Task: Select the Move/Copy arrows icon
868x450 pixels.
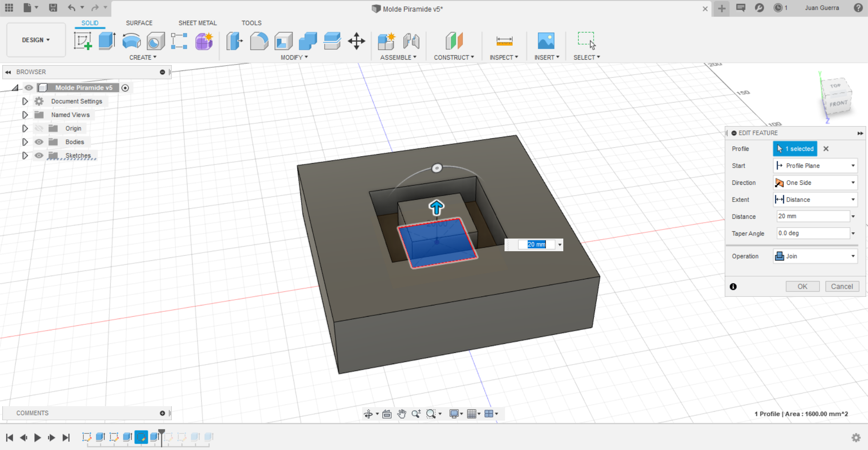Action: point(356,41)
